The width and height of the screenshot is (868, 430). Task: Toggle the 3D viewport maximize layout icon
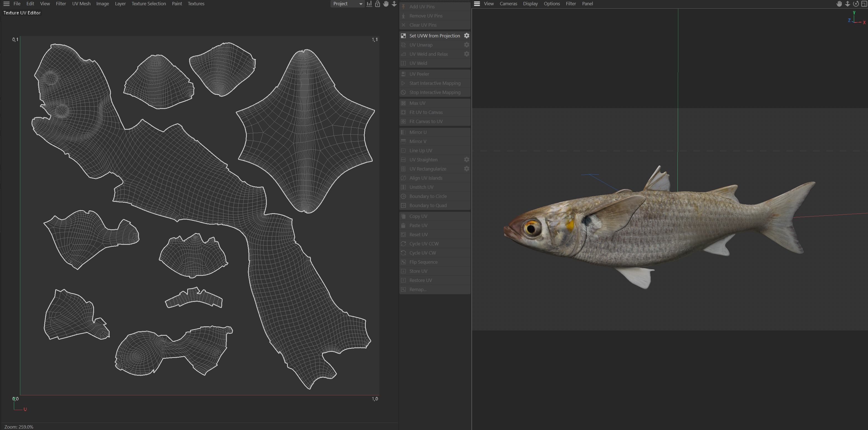864,4
